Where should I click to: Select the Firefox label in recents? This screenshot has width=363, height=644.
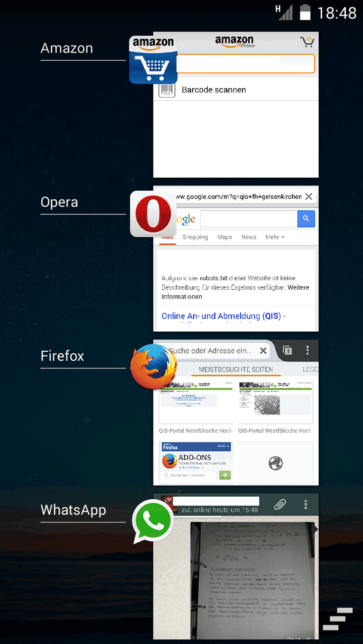tap(62, 355)
